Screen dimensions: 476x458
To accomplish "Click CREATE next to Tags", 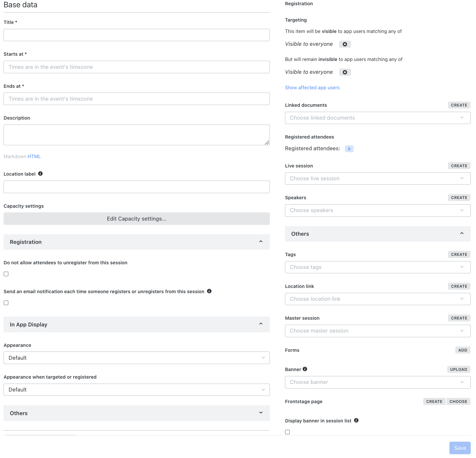I will [x=459, y=254].
